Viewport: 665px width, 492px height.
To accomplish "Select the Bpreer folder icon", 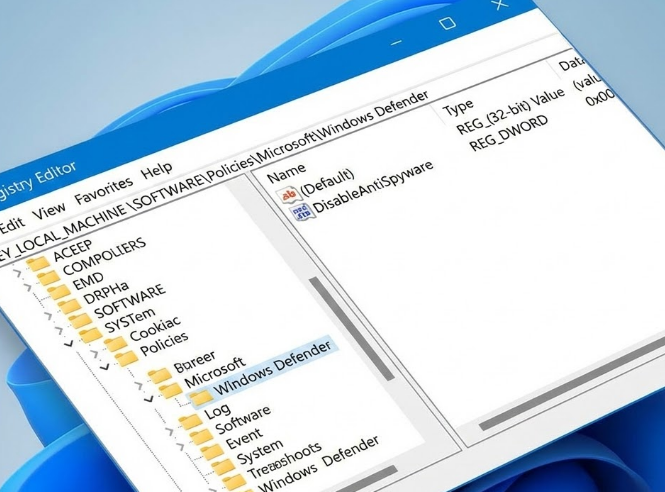I will click(159, 375).
